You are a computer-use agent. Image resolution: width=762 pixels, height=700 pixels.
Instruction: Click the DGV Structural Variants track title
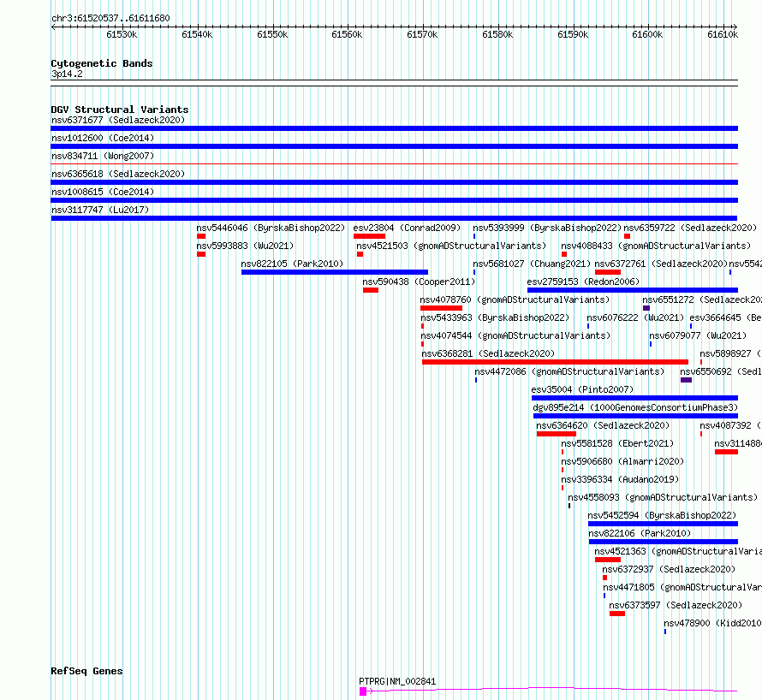120,110
